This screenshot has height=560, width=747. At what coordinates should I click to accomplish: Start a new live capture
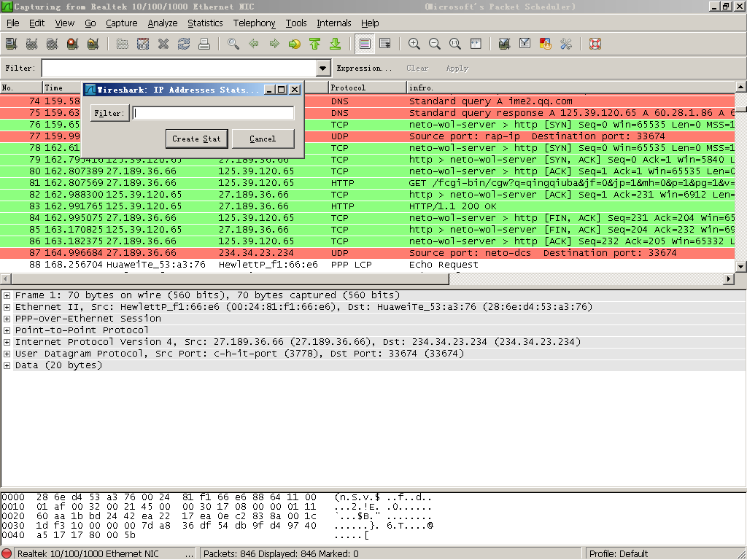[x=53, y=44]
